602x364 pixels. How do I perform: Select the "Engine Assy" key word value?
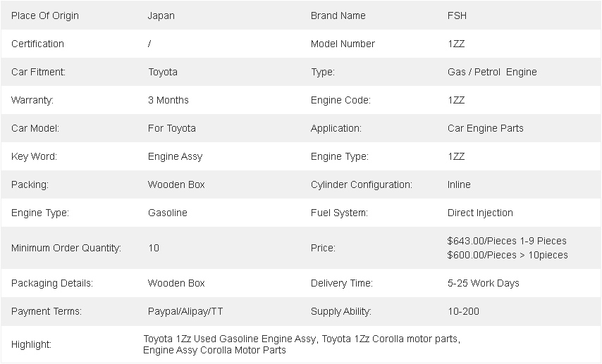click(175, 156)
